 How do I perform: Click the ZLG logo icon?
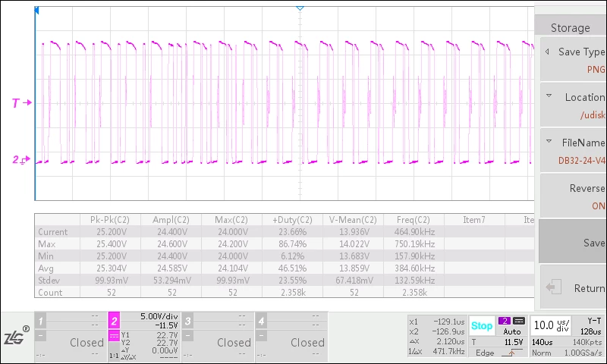pos(17,336)
